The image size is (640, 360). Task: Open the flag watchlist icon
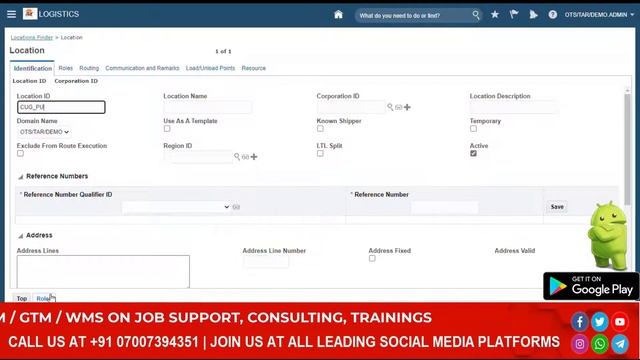(514, 15)
